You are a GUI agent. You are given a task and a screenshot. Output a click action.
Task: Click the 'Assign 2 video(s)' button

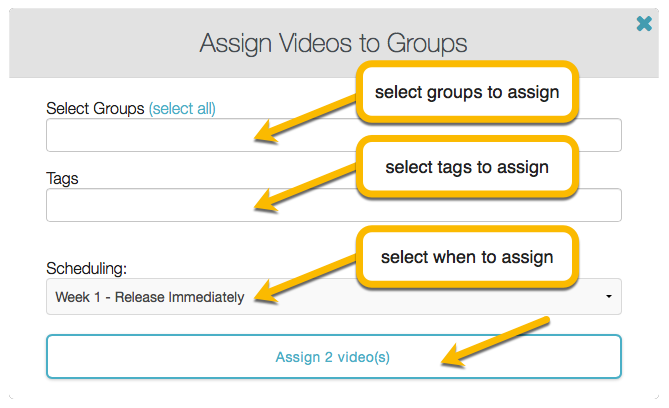point(334,356)
